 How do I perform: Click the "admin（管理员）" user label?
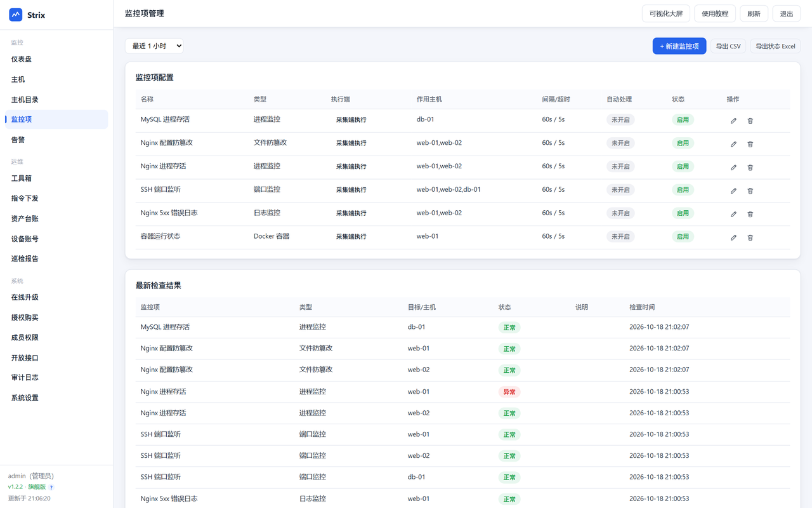pyautogui.click(x=31, y=476)
